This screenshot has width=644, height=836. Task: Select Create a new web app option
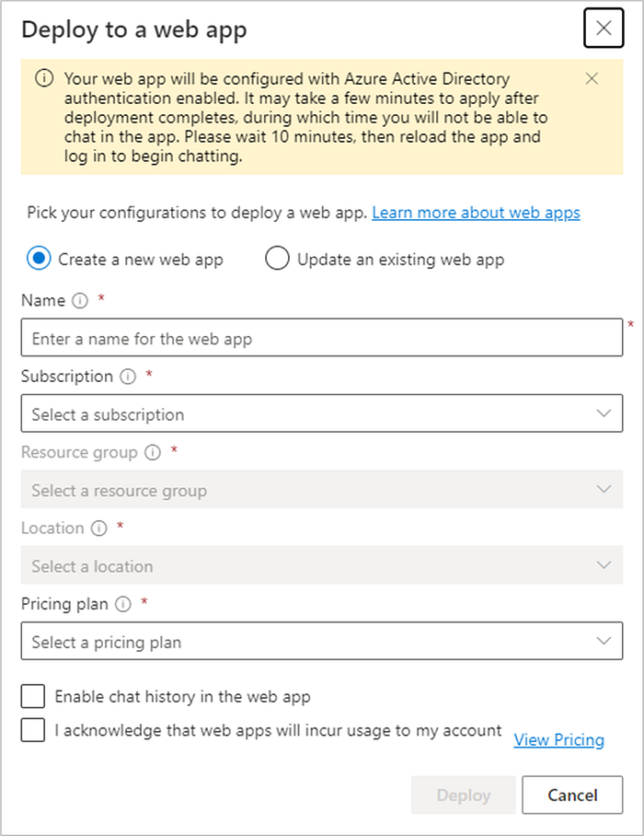pyautogui.click(x=39, y=259)
